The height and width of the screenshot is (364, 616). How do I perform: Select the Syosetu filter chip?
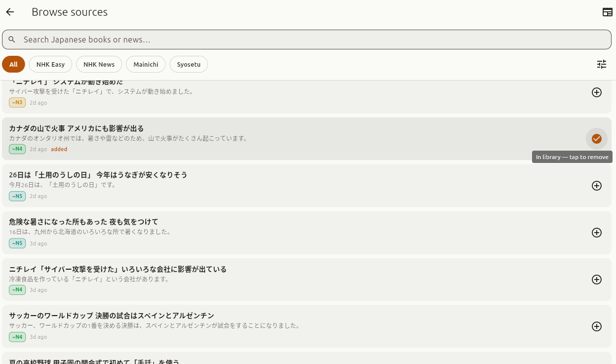coord(189,64)
